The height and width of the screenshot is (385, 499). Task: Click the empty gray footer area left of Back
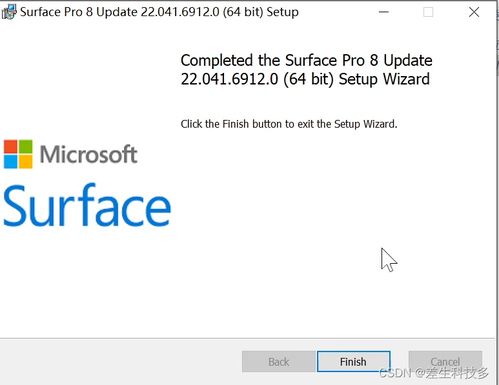(120, 362)
